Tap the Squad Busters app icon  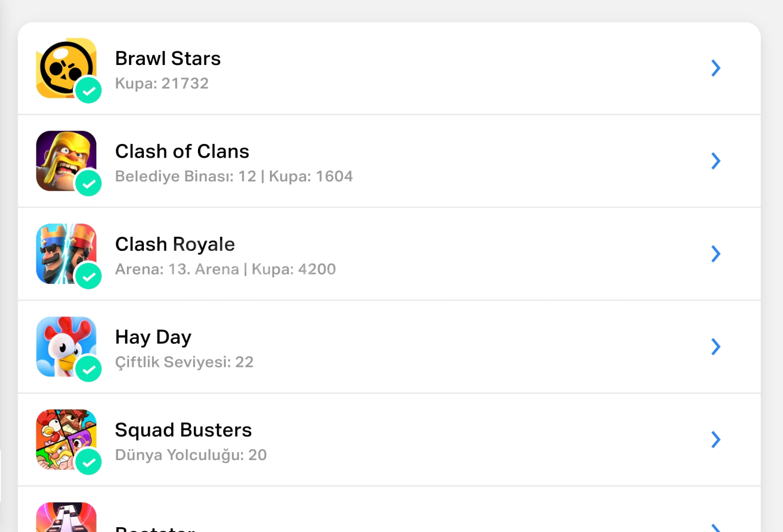(66, 439)
